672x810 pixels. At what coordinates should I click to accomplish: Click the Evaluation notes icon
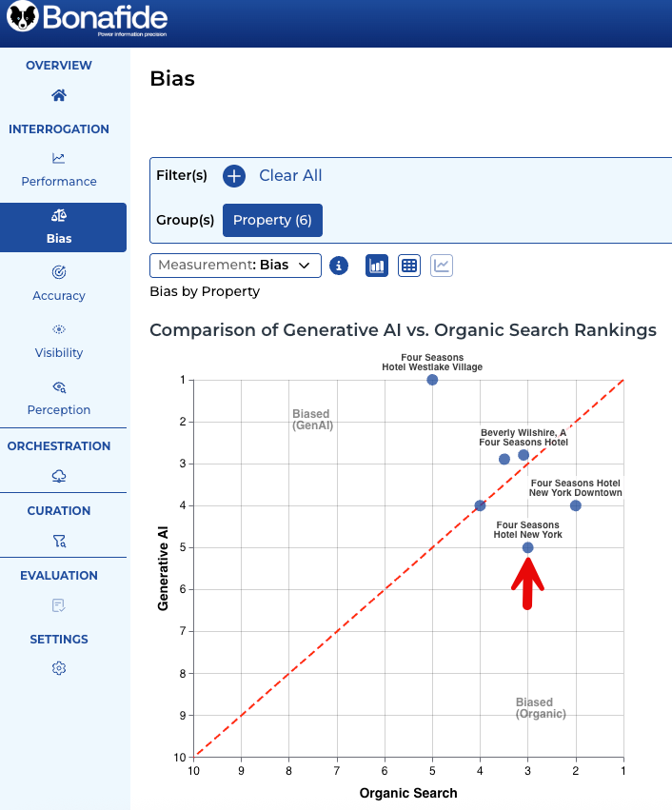coord(59,605)
